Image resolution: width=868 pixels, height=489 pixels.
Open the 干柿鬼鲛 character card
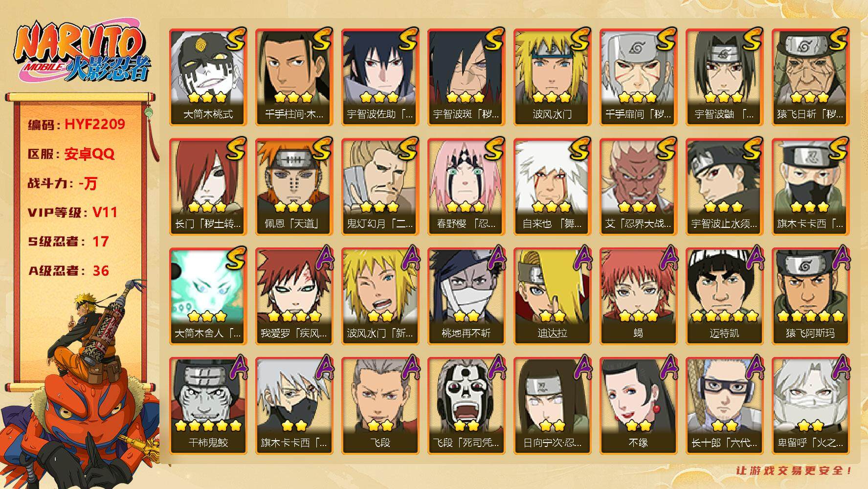pyautogui.click(x=208, y=405)
